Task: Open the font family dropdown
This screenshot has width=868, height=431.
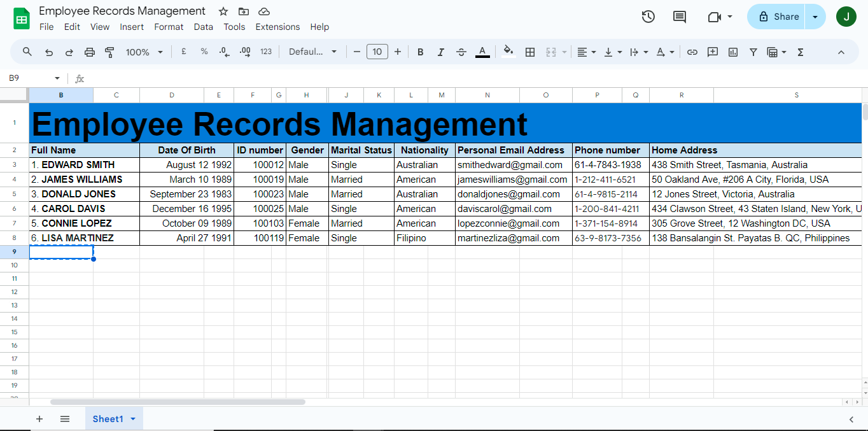Action: (312, 52)
